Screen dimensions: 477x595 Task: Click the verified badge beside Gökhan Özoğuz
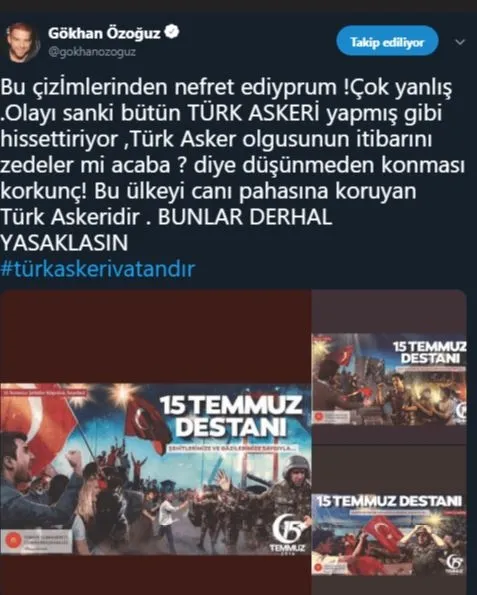tap(172, 32)
